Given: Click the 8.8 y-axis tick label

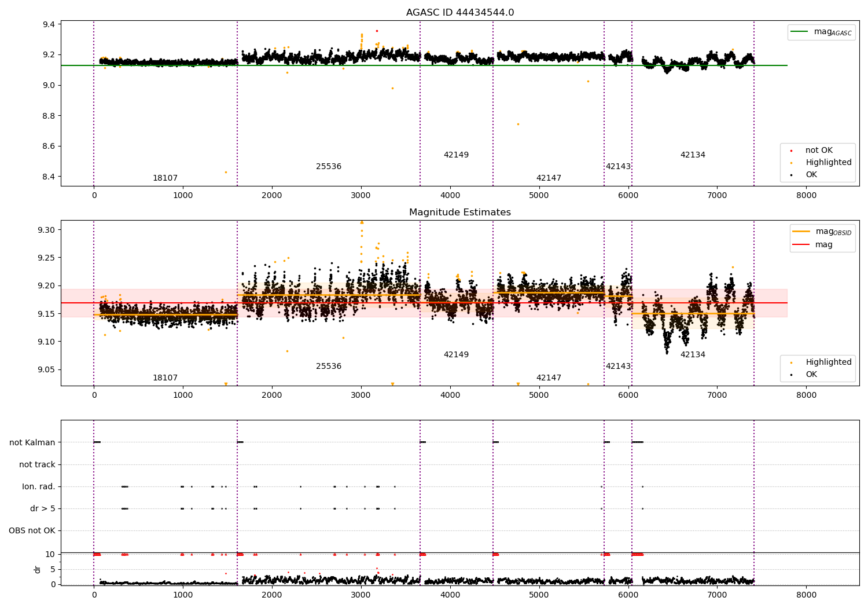Looking at the screenshot, I should [49, 116].
